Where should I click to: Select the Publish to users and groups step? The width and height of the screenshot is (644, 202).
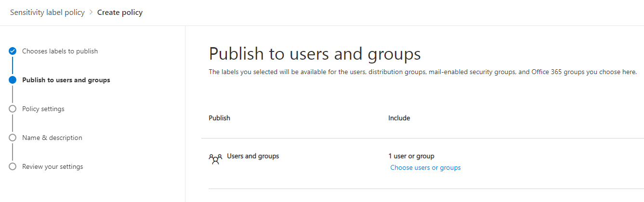(66, 80)
